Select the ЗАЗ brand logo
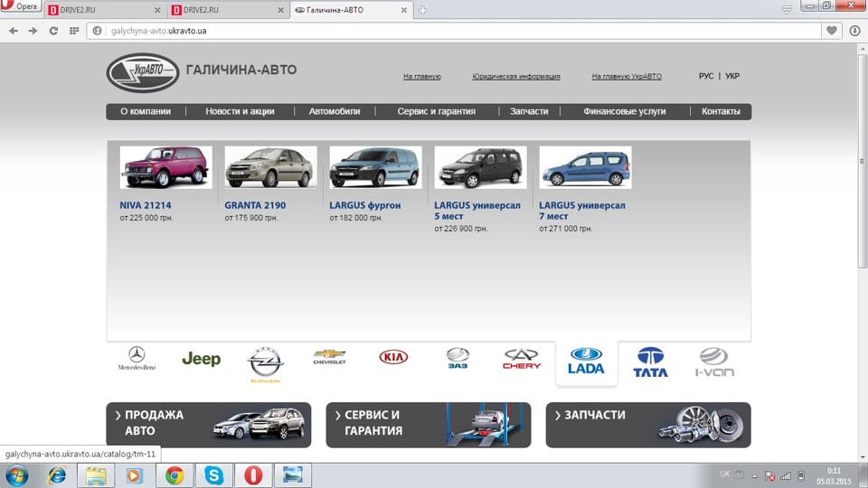Viewport: 868px width, 488px height. pos(458,358)
